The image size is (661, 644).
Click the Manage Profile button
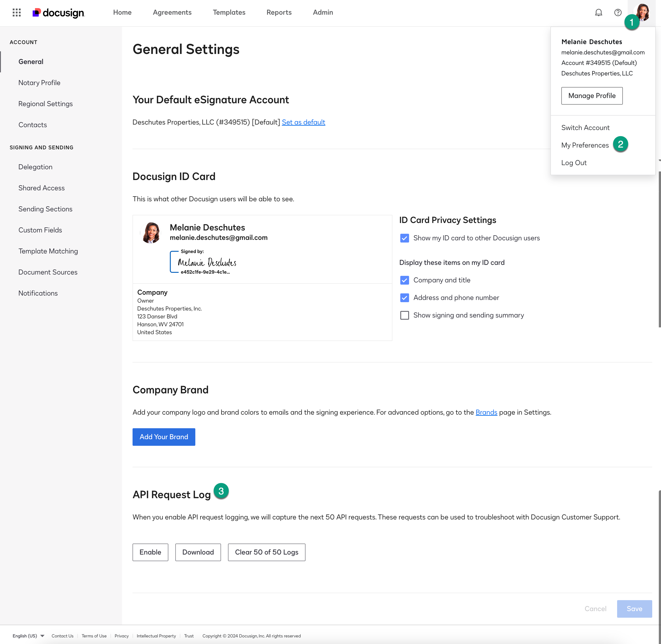592,96
